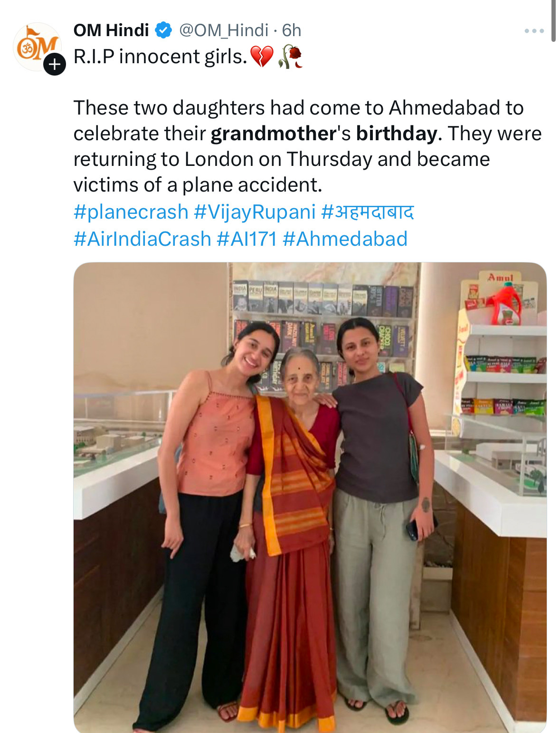Open the #AI171 hashtag
The width and height of the screenshot is (560, 733).
pyautogui.click(x=247, y=239)
